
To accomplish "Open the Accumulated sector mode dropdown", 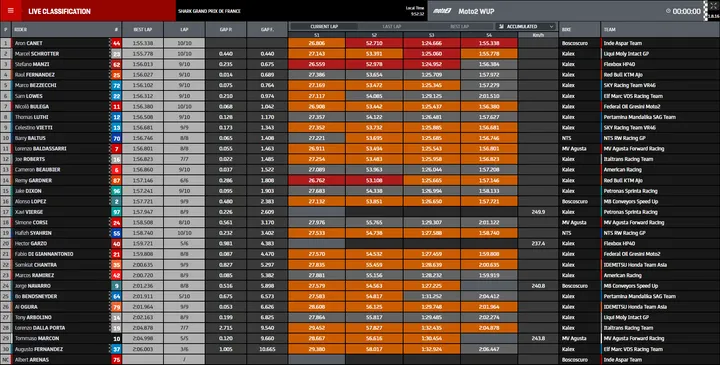I will [x=526, y=27].
